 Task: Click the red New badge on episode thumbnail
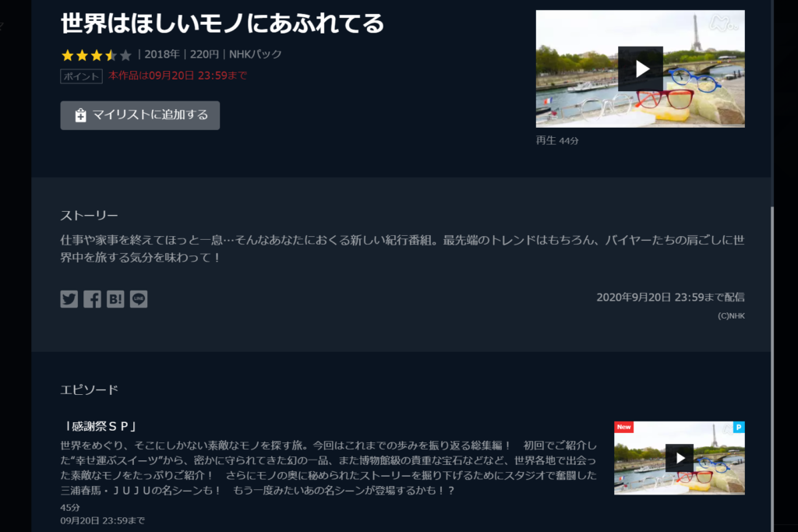623,427
